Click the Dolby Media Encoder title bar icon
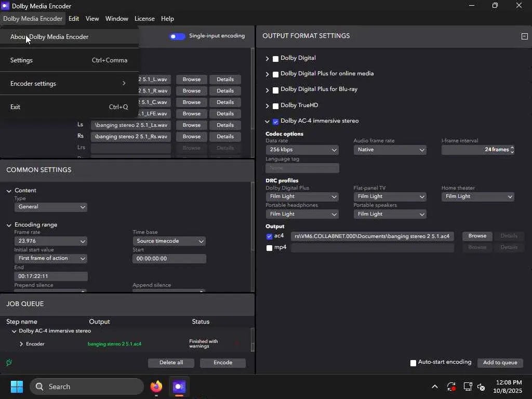This screenshot has height=399, width=532. (x=5, y=6)
